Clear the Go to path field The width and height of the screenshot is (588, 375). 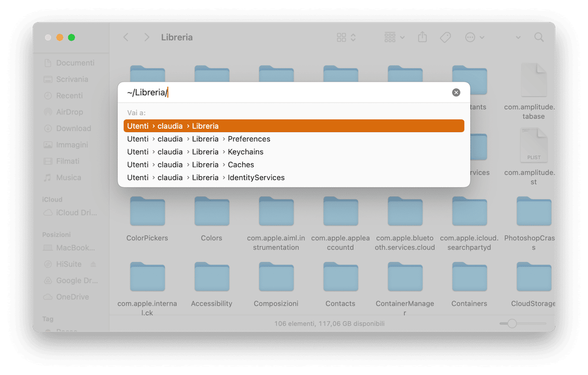click(x=456, y=92)
